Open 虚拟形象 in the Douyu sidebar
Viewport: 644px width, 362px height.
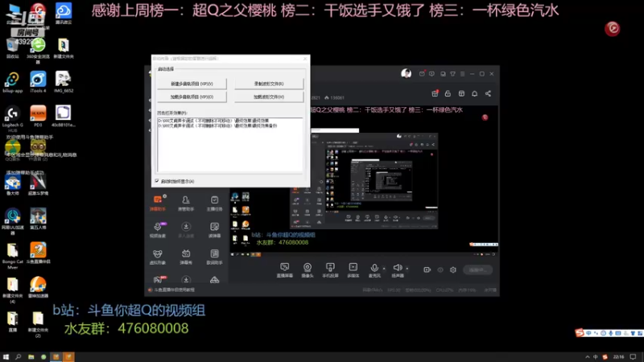point(158,257)
